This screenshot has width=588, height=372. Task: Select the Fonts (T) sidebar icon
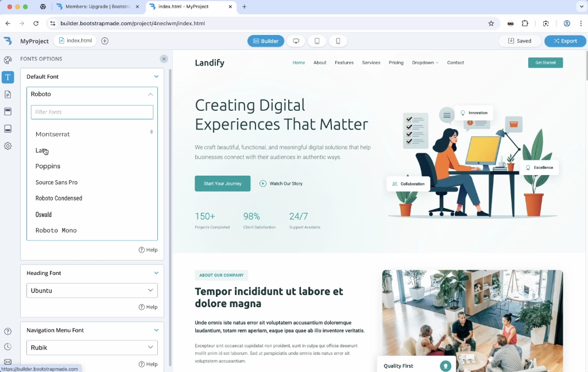pos(7,77)
